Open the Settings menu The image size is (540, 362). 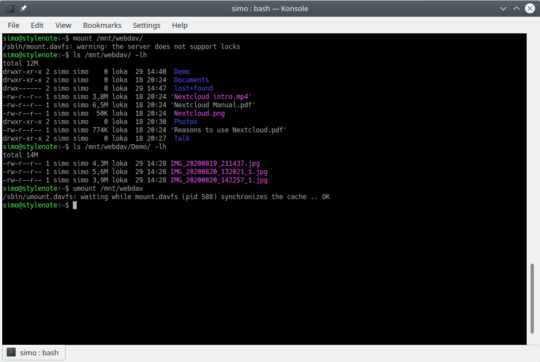pos(146,25)
